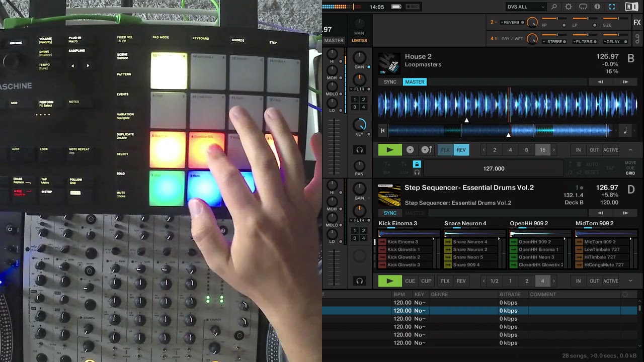Viewport: 644px width, 362px height.
Task: Click Kick Einoma 3 red arrow sample icon
Action: click(x=382, y=242)
